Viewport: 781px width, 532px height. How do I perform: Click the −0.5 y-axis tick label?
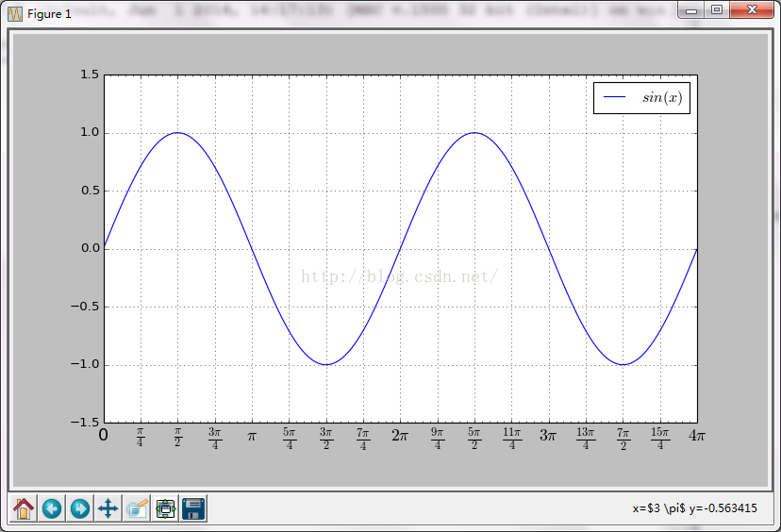(85, 307)
